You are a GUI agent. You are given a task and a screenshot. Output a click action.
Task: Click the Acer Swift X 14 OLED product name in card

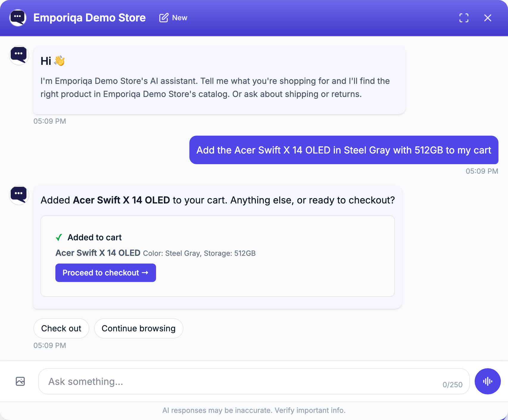point(98,253)
